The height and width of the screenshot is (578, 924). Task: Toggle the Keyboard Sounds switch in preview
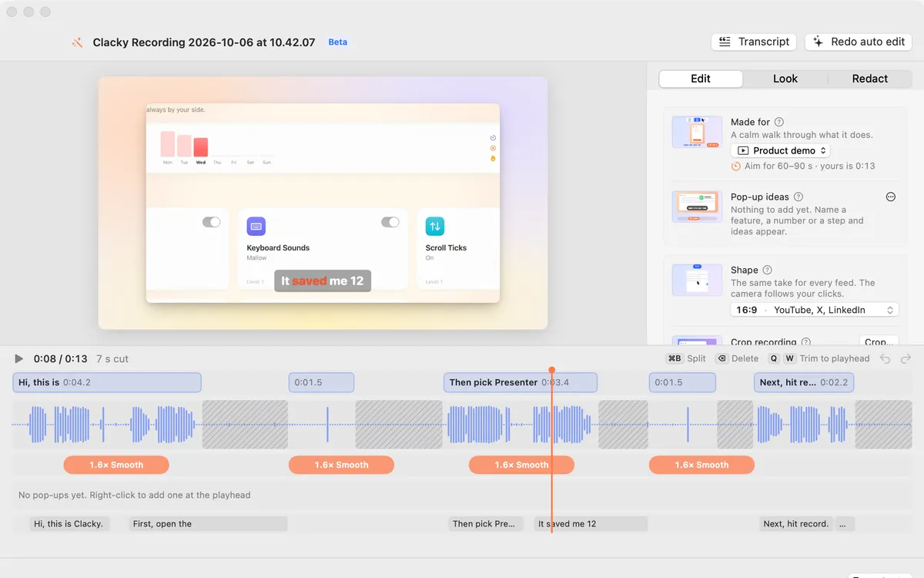coord(390,222)
